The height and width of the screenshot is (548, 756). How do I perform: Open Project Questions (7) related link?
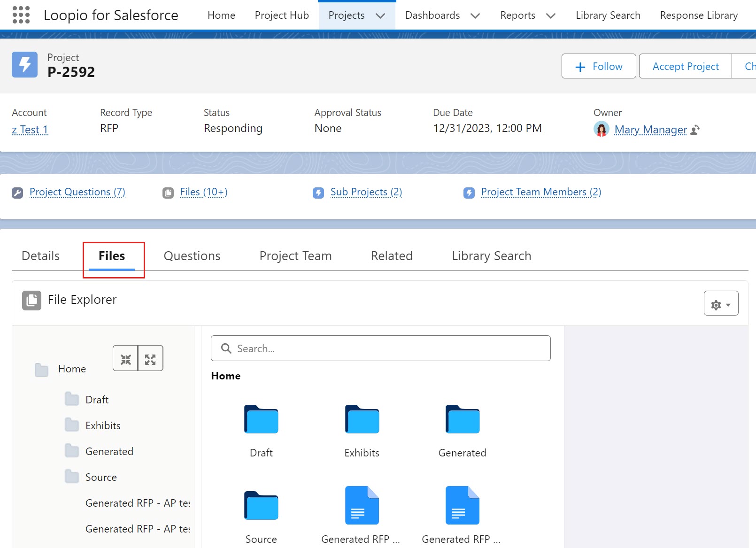(x=77, y=192)
